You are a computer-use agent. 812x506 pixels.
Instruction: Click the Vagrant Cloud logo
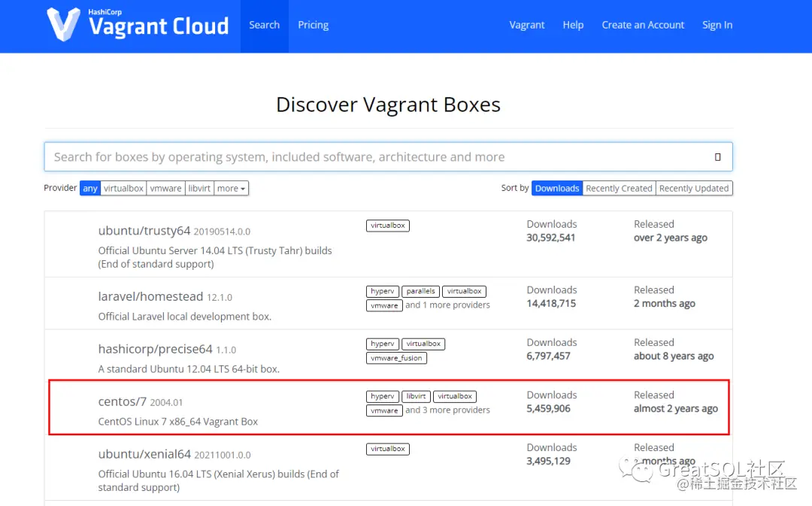pos(138,24)
